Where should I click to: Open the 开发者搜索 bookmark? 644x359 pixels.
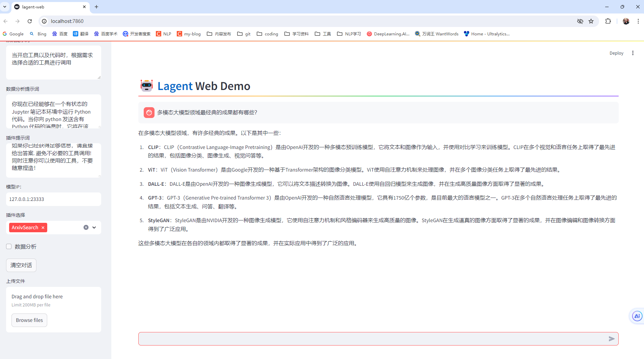pos(137,34)
